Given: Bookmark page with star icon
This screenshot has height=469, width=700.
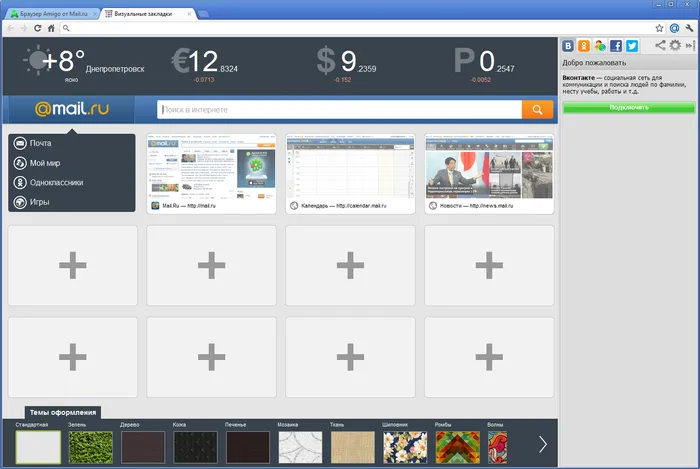Looking at the screenshot, I should (x=659, y=28).
